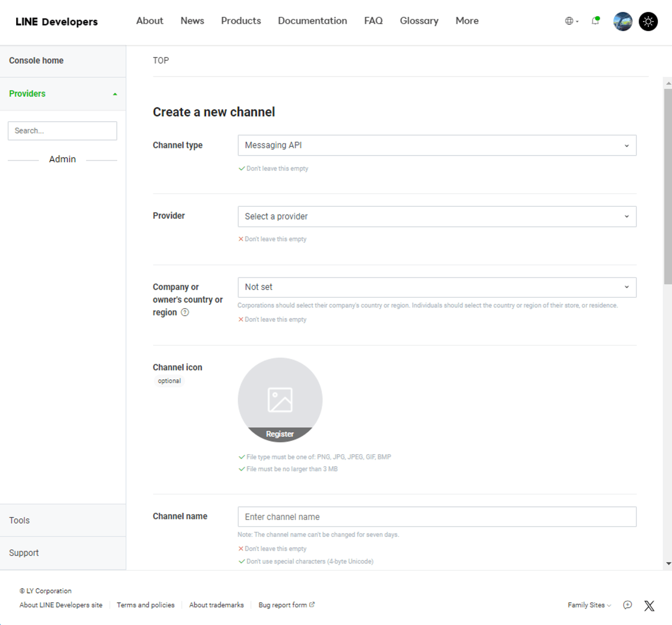Open country or region dropdown
The height and width of the screenshot is (625, 672).
pyautogui.click(x=437, y=287)
